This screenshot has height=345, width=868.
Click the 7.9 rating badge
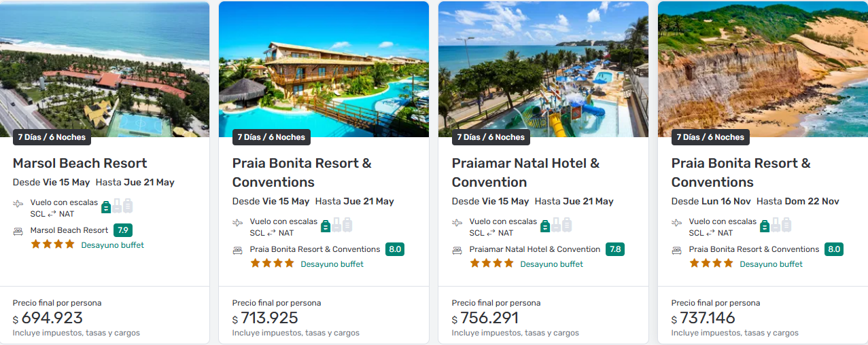pos(123,230)
